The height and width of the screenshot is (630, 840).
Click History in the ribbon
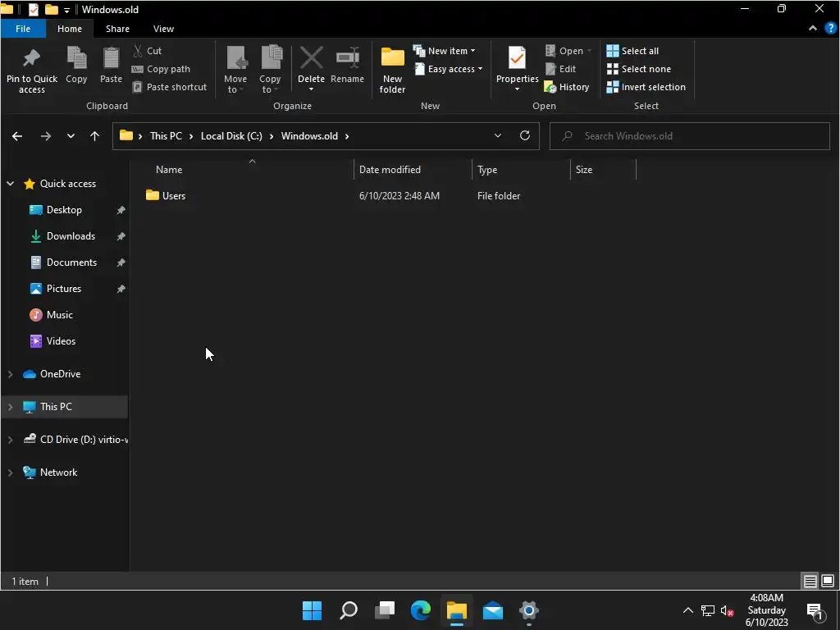[567, 87]
